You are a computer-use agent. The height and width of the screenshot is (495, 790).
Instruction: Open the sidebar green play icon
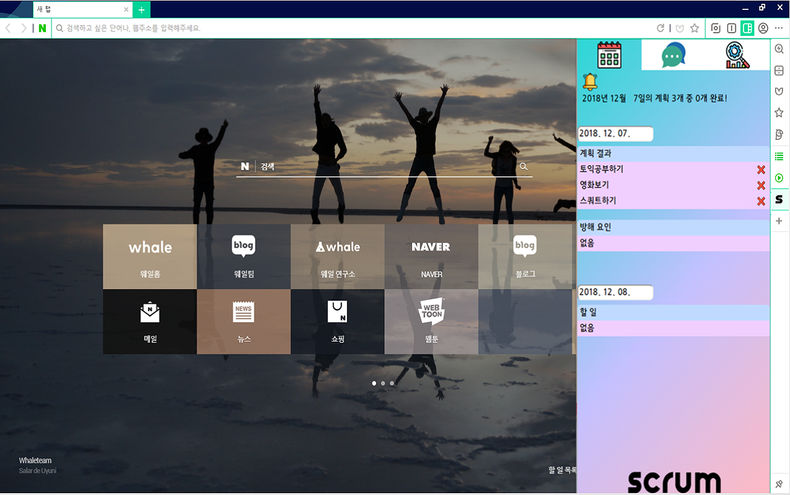pos(779,178)
